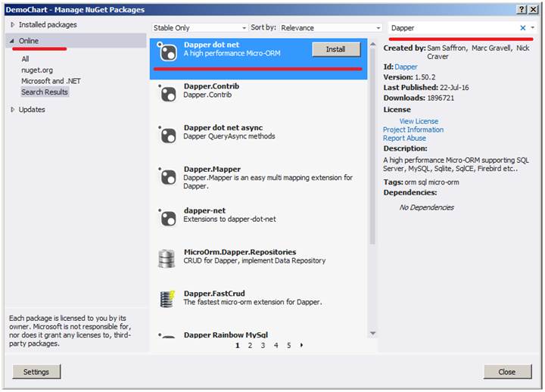This screenshot has width=545, height=392.
Task: Go to results page 5
Action: click(x=289, y=345)
